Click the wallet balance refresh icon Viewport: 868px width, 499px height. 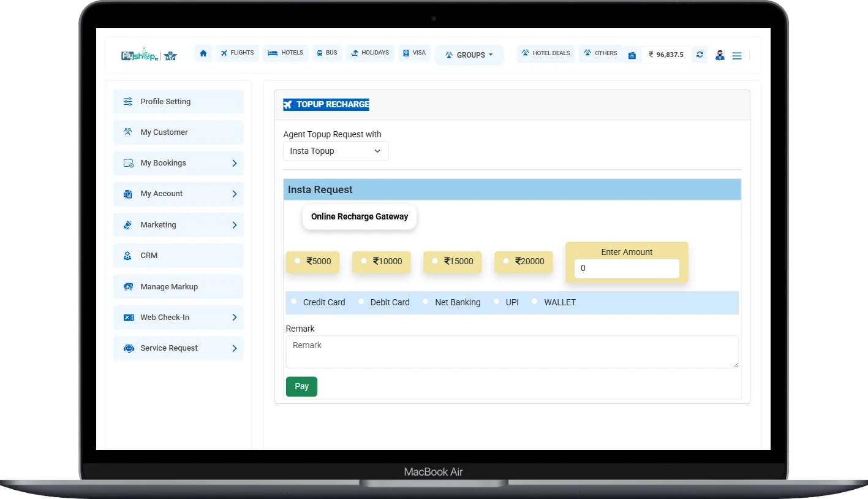click(x=700, y=55)
